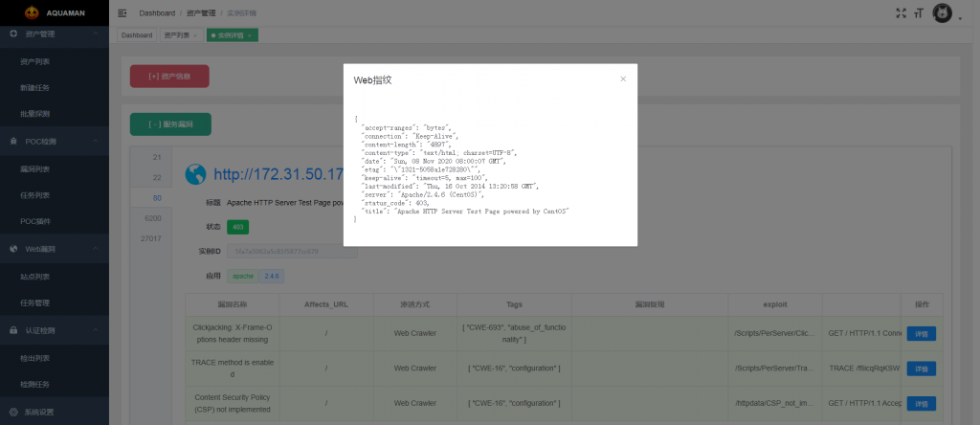
Task: Click the AQUAMAN pumpkin logo
Action: click(32, 12)
